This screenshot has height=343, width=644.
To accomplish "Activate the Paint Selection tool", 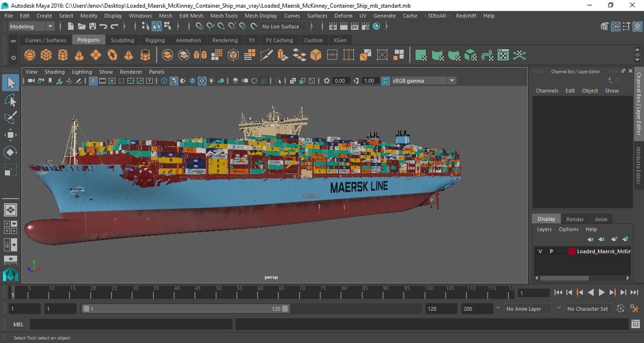I will point(10,117).
